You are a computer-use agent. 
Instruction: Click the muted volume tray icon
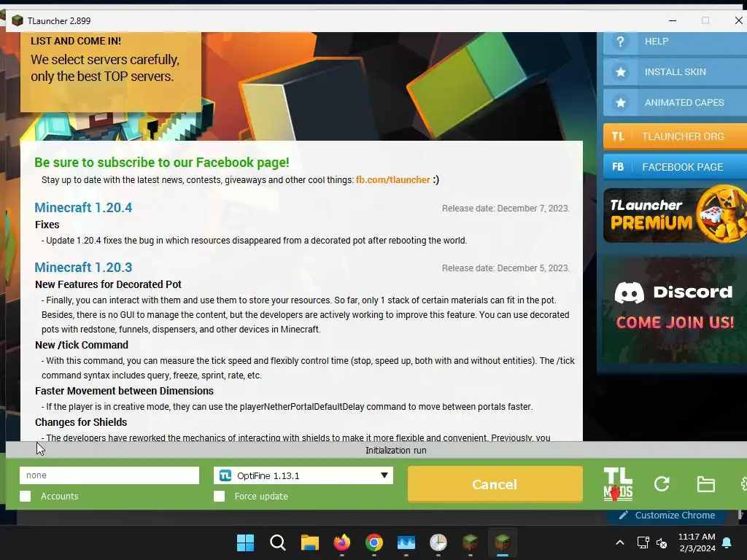pos(662,542)
